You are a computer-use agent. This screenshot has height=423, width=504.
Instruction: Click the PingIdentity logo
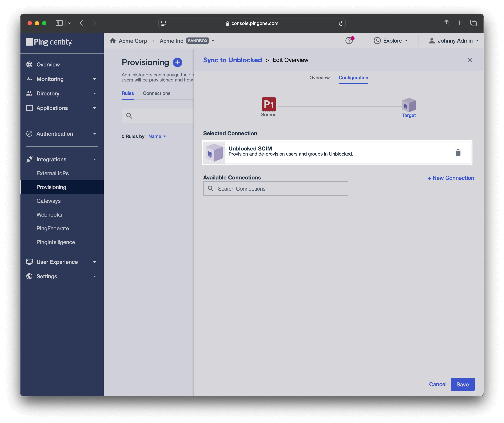(49, 42)
